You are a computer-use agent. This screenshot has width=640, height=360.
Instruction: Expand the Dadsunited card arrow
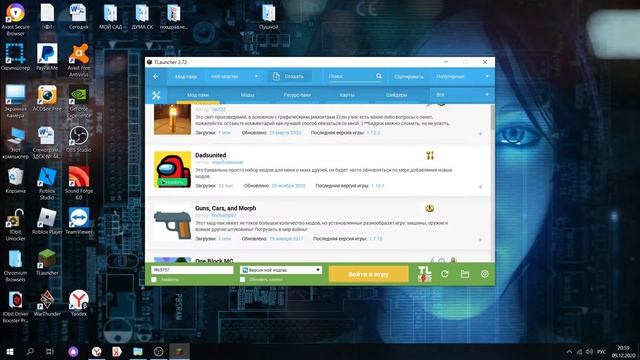pyautogui.click(x=480, y=187)
